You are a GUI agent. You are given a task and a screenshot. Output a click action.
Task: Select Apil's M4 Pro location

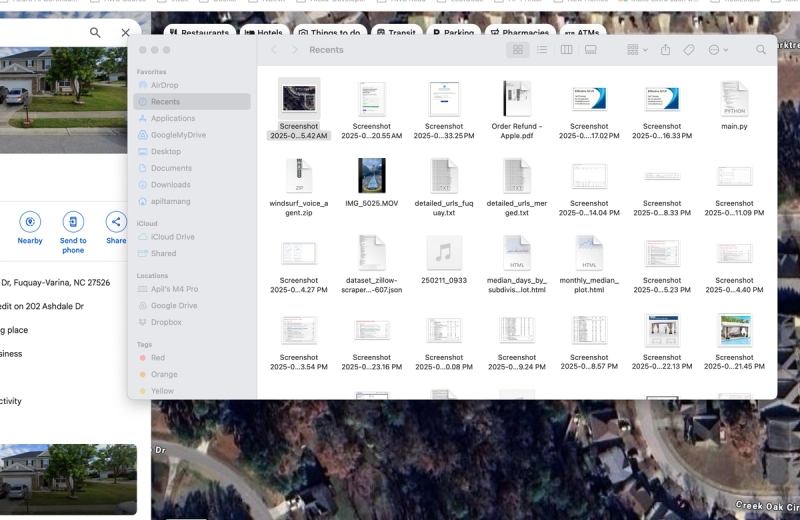pyautogui.click(x=174, y=289)
